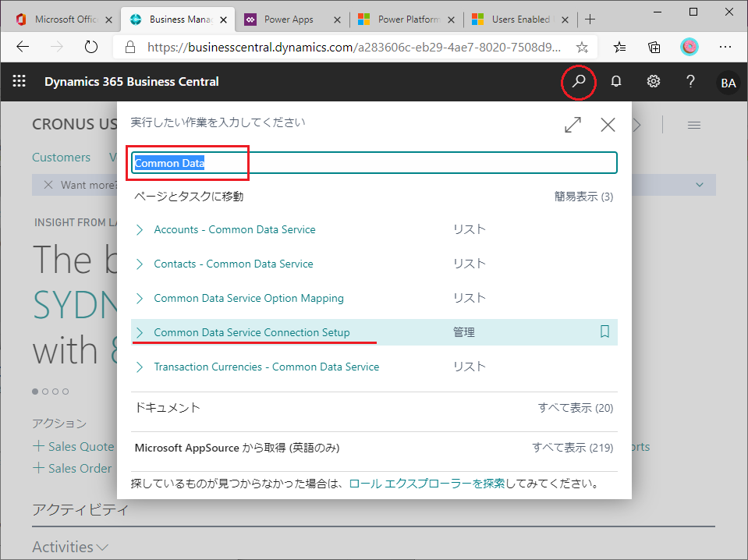The height and width of the screenshot is (560, 748).
Task: Open the BA user account menu
Action: pyautogui.click(x=728, y=83)
